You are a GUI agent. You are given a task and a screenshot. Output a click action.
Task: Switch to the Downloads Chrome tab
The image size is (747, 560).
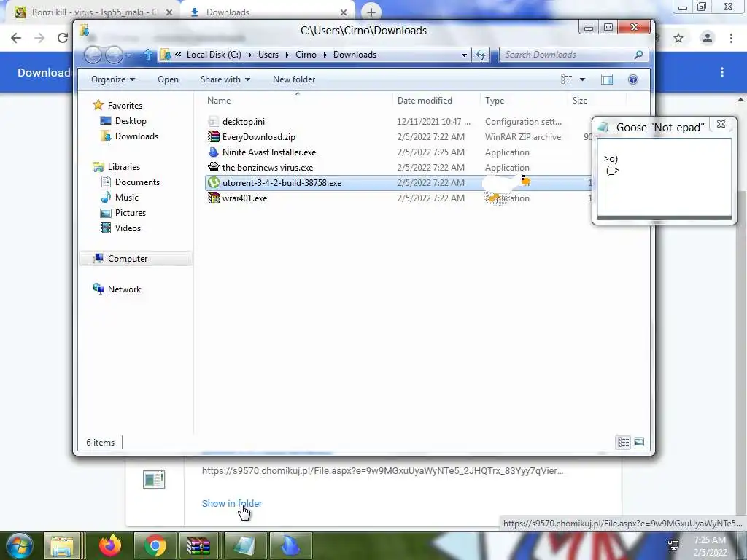[x=268, y=12]
